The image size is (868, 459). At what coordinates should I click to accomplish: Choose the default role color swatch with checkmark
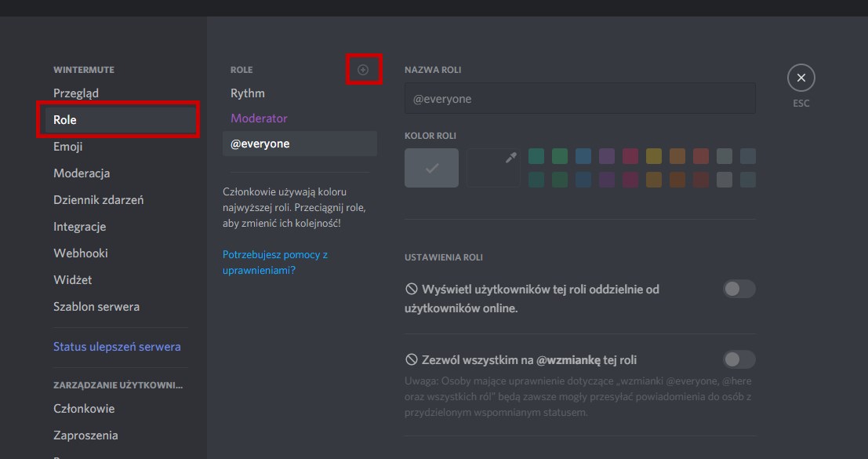tap(432, 168)
